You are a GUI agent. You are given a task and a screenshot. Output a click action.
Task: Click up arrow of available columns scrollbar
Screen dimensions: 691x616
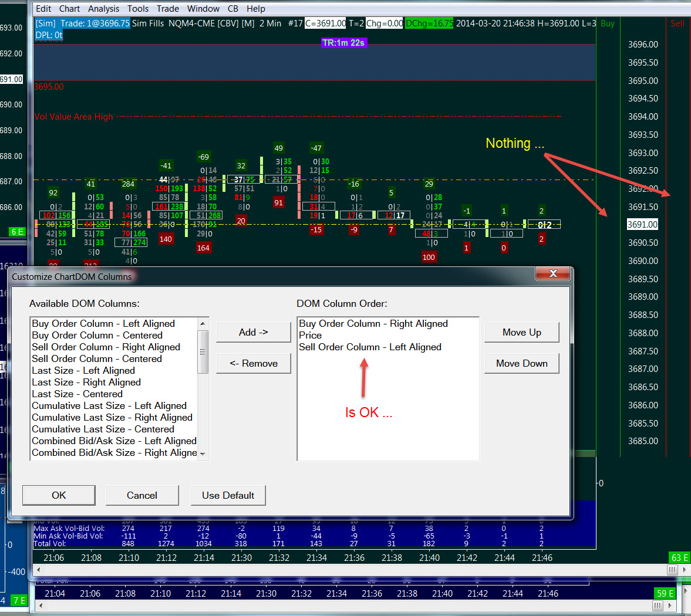click(203, 324)
